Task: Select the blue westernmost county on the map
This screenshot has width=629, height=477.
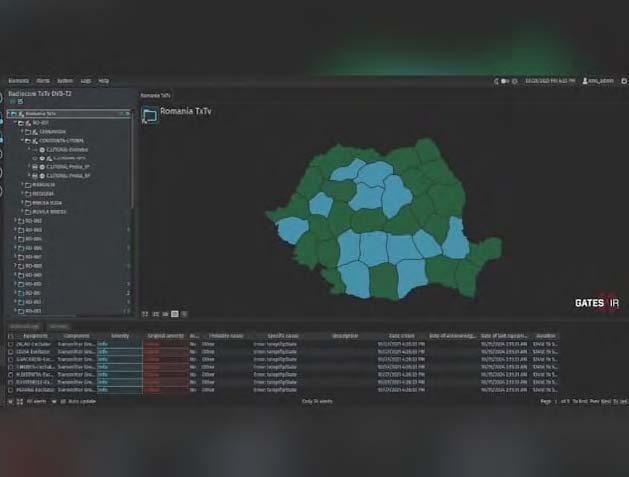Action: pos(292,229)
